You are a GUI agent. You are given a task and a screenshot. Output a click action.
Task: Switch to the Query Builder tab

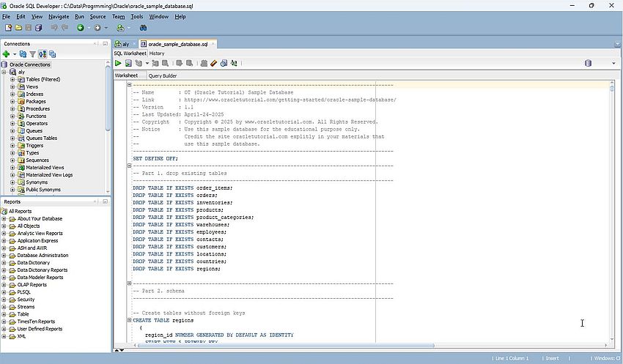click(162, 75)
